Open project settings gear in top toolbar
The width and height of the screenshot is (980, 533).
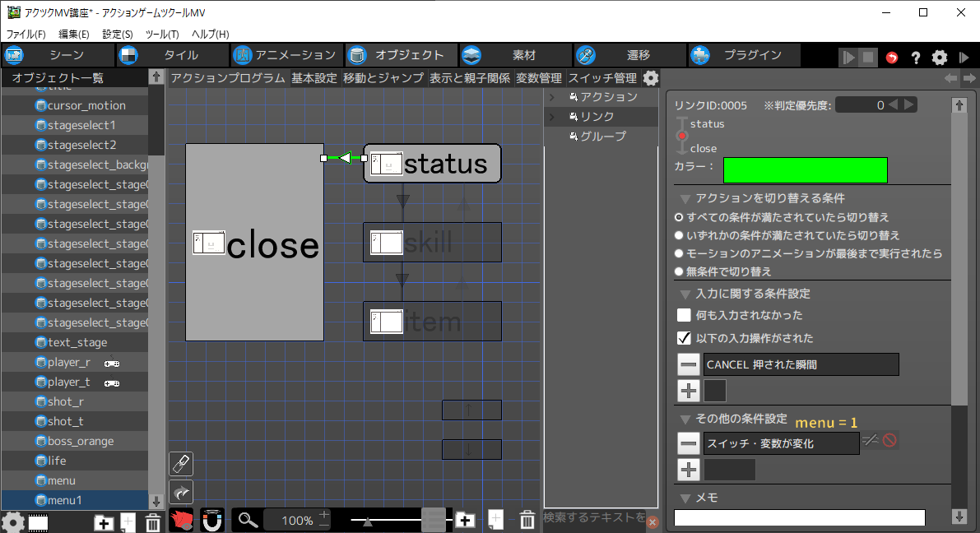click(939, 58)
